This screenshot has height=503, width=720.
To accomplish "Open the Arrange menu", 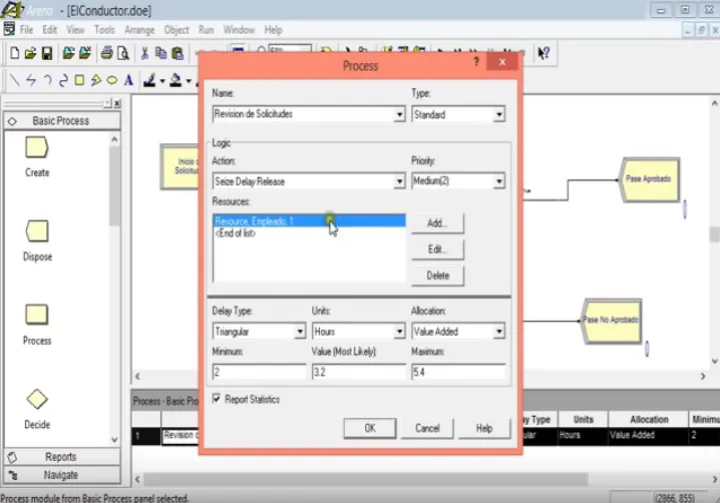I will tap(139, 30).
